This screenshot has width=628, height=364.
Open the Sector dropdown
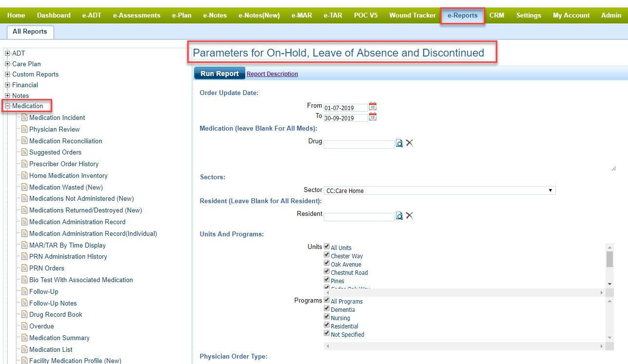[x=439, y=191]
